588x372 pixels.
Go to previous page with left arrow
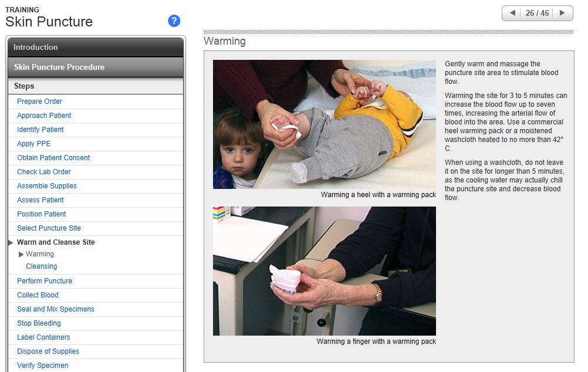click(x=512, y=13)
